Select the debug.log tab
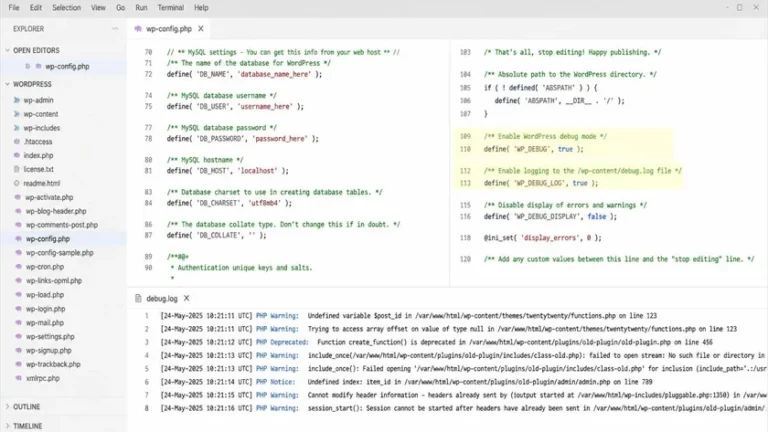 tap(162, 298)
